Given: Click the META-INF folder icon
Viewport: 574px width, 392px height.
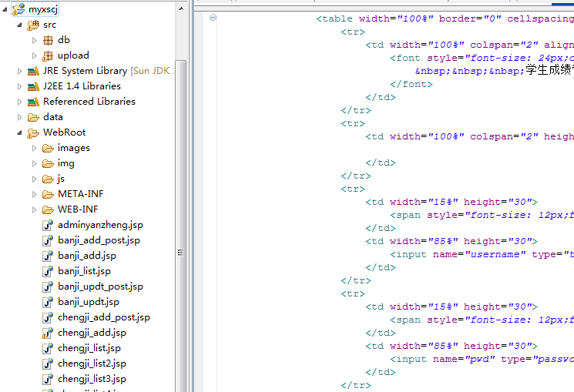Looking at the screenshot, I should [x=48, y=194].
